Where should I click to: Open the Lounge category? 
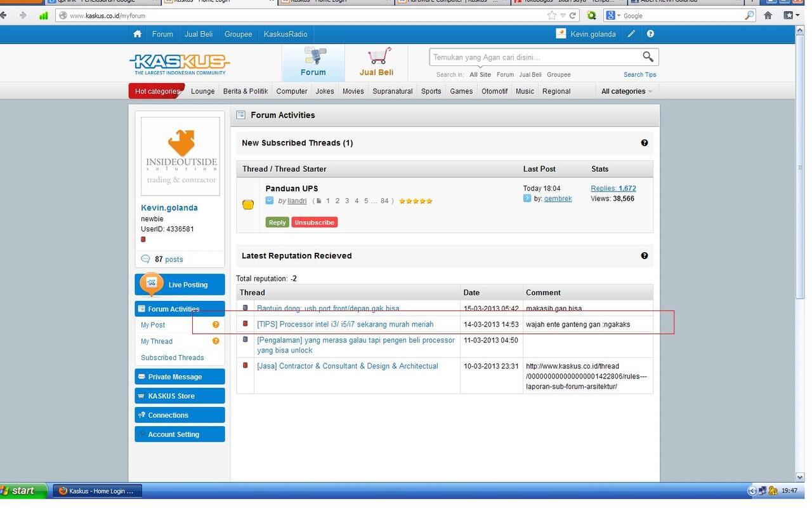coord(203,91)
